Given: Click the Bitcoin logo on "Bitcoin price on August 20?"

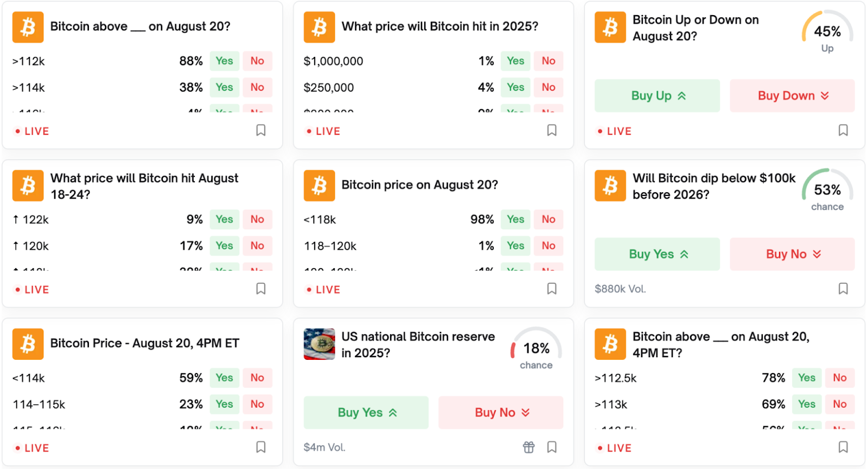Looking at the screenshot, I should tap(320, 185).
